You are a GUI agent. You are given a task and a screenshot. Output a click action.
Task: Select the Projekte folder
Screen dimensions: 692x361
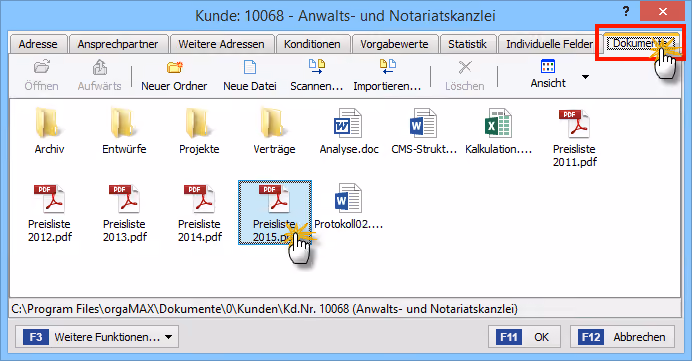click(x=199, y=131)
